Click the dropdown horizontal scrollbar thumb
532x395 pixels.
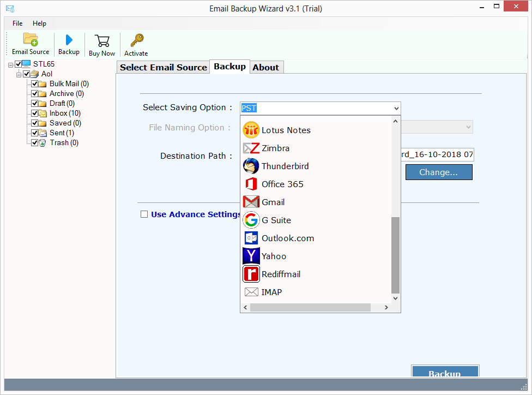(x=310, y=307)
